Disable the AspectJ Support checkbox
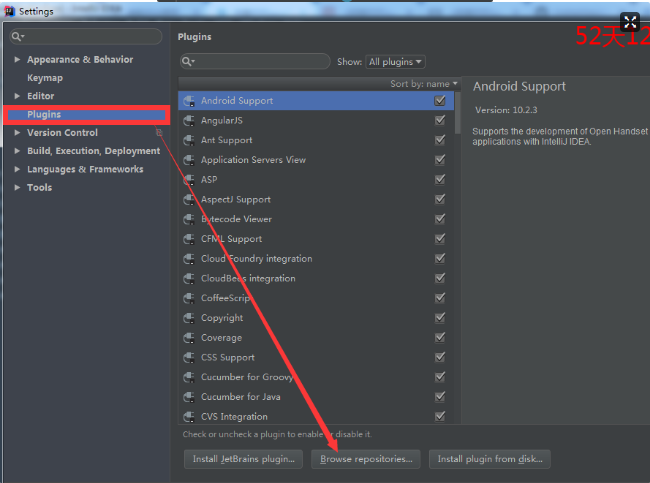Screen dimensions: 650x483 click(440, 199)
